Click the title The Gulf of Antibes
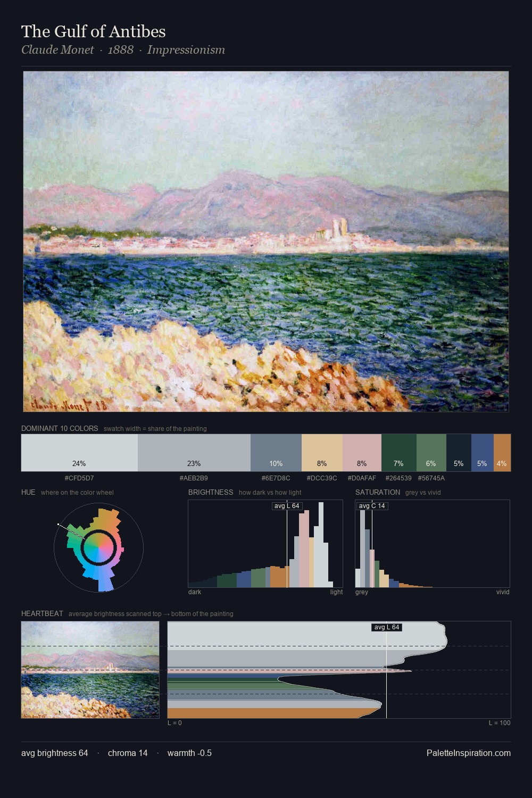The image size is (532, 798). [94, 31]
